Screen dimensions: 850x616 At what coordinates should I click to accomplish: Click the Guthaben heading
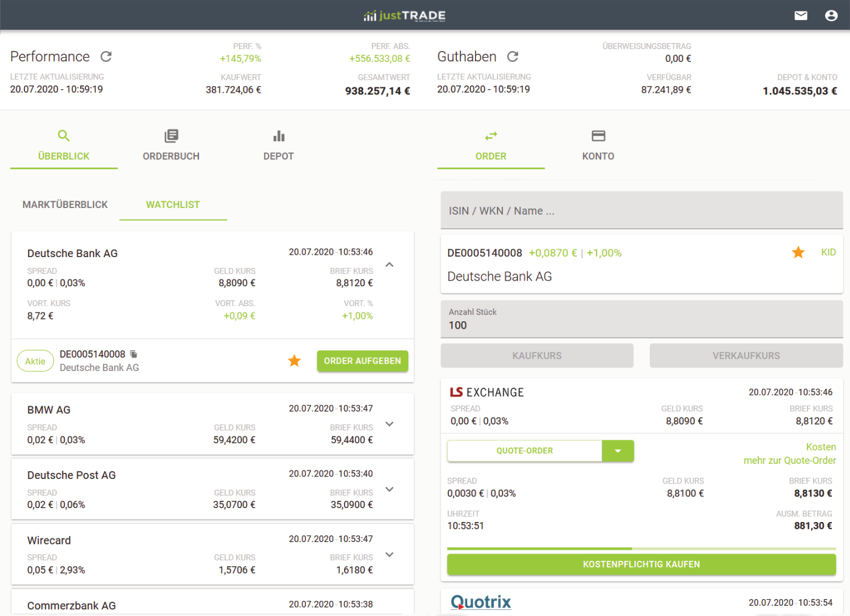(x=467, y=56)
